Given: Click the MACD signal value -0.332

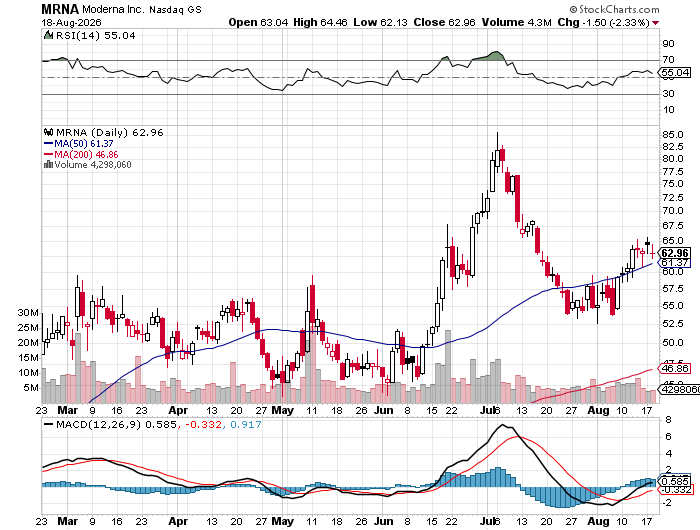Looking at the screenshot, I should coord(203,424).
